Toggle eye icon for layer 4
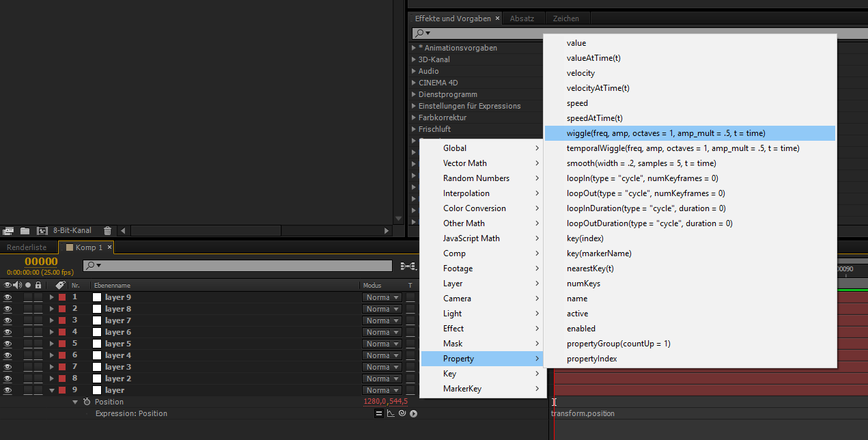The height and width of the screenshot is (440, 868). (x=8, y=355)
